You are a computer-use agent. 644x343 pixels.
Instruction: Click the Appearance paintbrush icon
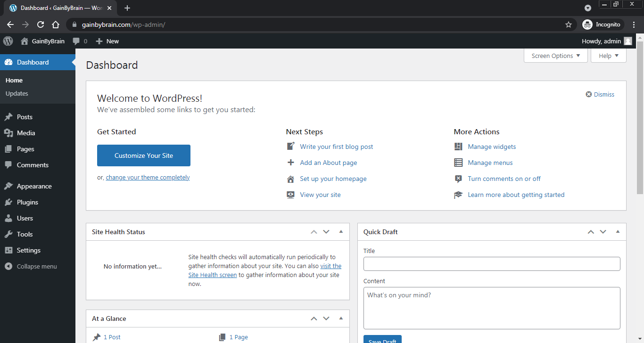[8, 186]
